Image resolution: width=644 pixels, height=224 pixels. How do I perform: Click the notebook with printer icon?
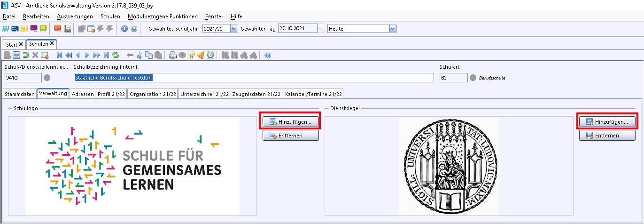coord(67,29)
